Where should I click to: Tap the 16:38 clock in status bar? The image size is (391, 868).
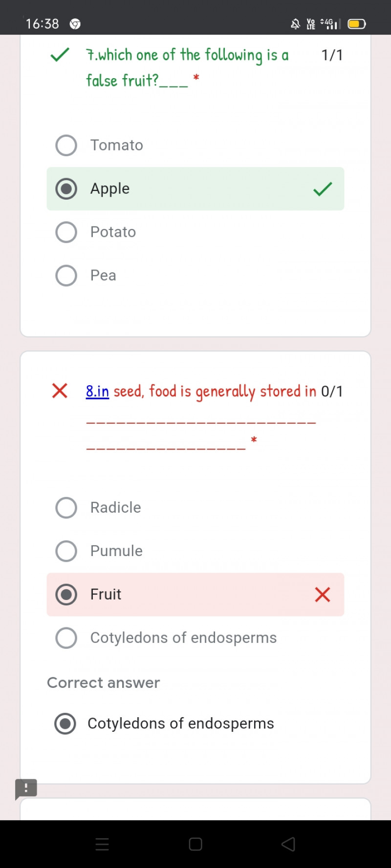[x=42, y=24]
